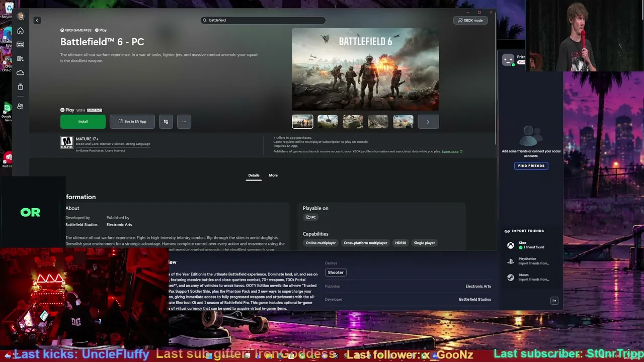Open the Social people icon in sidebar
This screenshot has width=644, height=362.
(21, 107)
